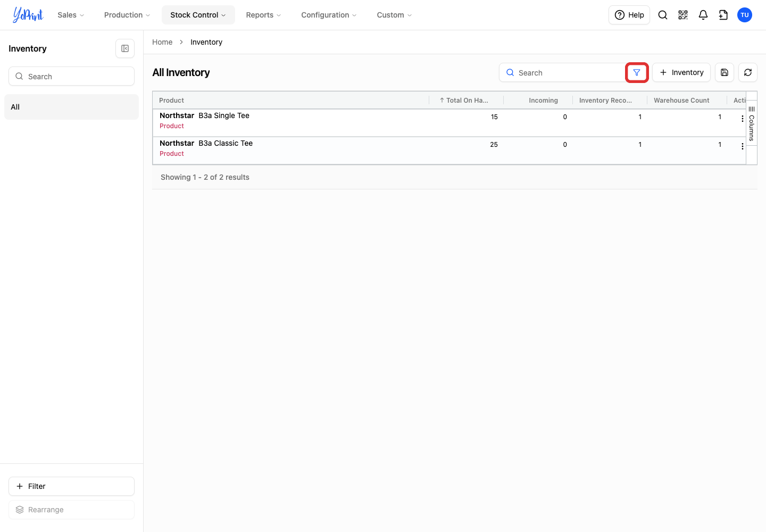Sort by Product column header
The height and width of the screenshot is (532, 766).
pos(290,100)
